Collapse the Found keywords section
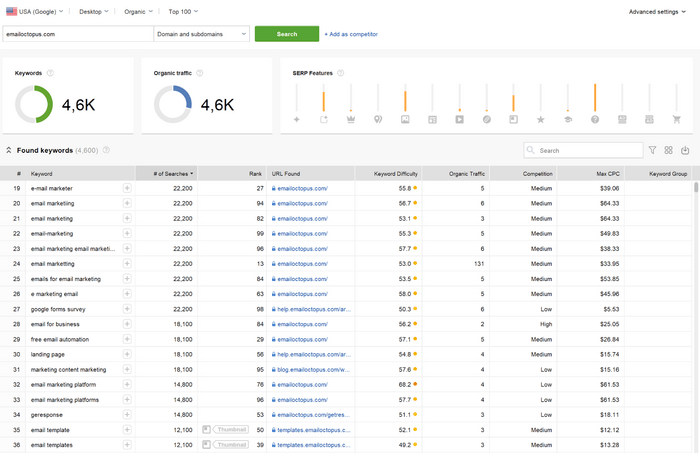This screenshot has height=453, width=700. tap(9, 150)
